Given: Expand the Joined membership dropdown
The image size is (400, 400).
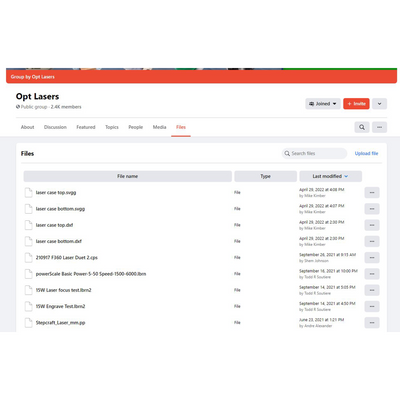Looking at the screenshot, I should point(323,104).
